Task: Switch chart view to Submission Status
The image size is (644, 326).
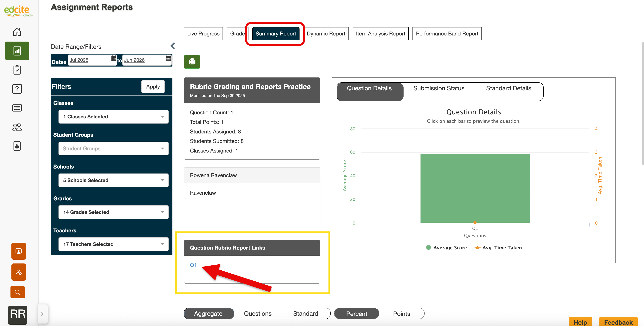Action: point(438,88)
